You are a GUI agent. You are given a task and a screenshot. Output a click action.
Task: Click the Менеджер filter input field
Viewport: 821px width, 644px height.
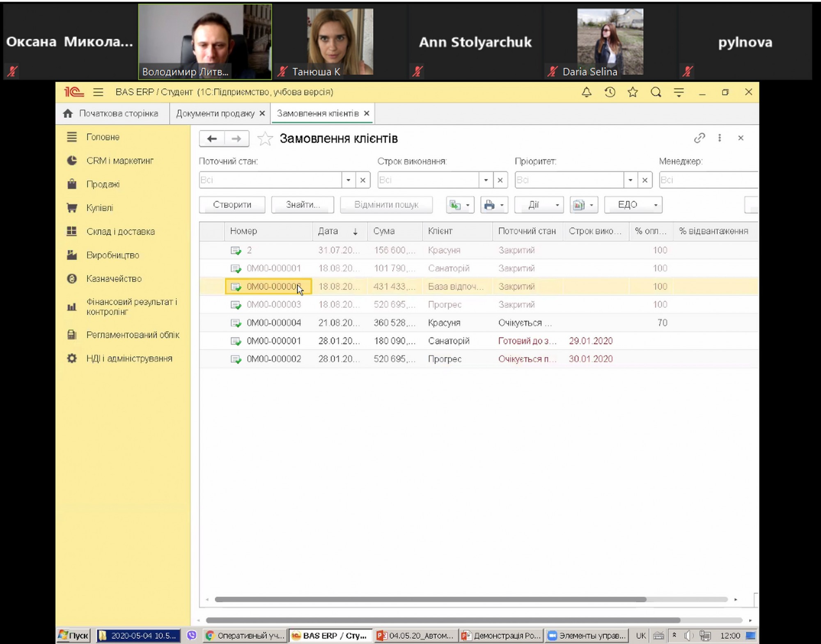pos(708,180)
